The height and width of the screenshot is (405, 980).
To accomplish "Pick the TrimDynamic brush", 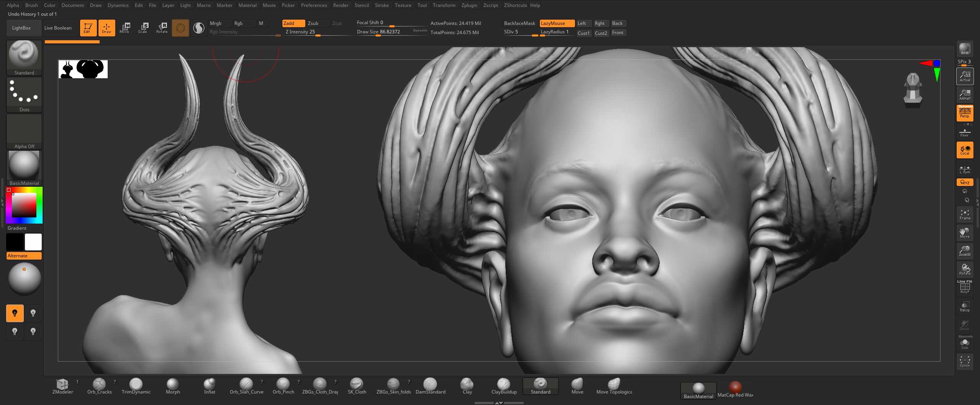I will point(136,386).
